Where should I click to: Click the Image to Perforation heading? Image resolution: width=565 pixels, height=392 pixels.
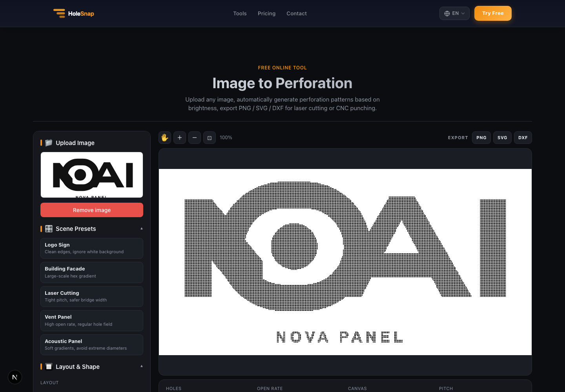[282, 83]
